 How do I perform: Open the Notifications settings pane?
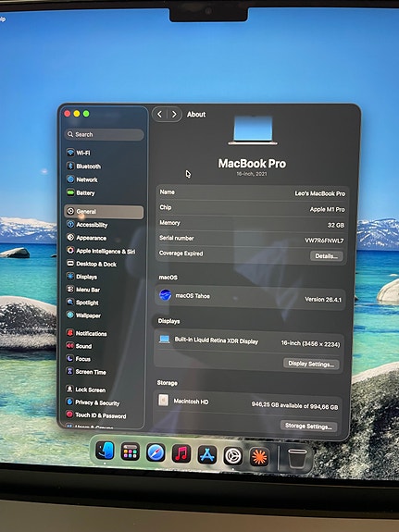click(86, 333)
